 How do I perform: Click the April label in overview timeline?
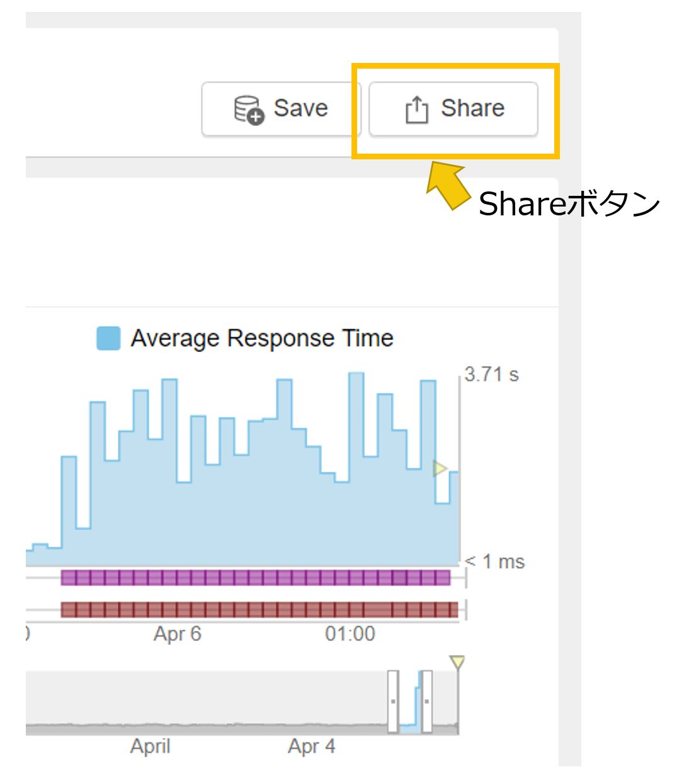(x=151, y=746)
